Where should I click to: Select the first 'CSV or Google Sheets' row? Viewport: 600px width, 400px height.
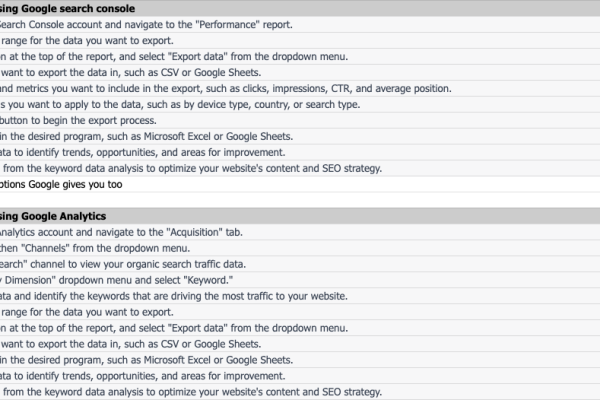click(300, 72)
